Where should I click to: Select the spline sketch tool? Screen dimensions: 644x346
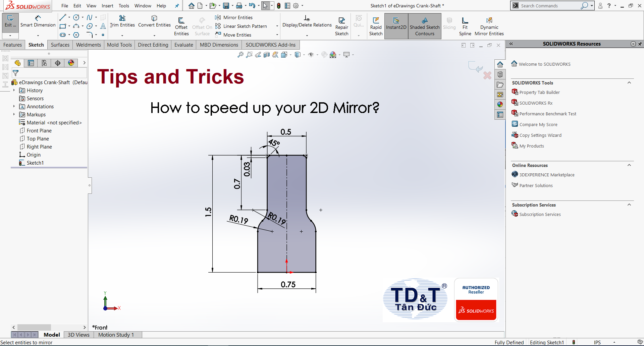coord(89,17)
